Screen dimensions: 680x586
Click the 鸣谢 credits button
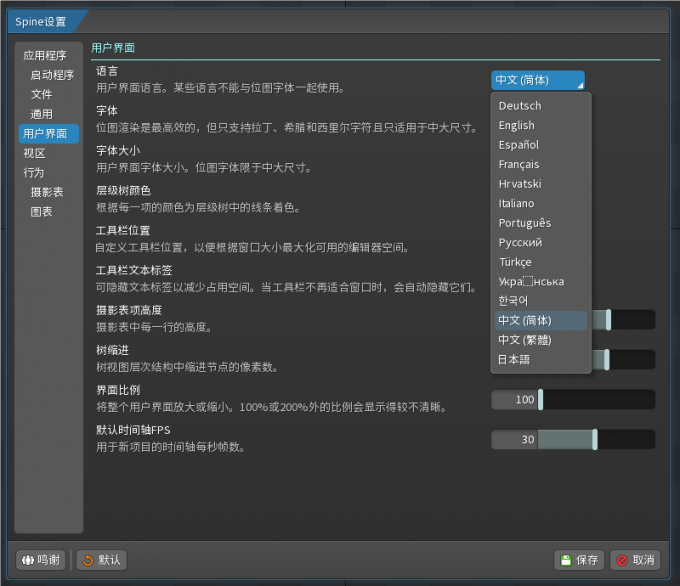(41, 560)
